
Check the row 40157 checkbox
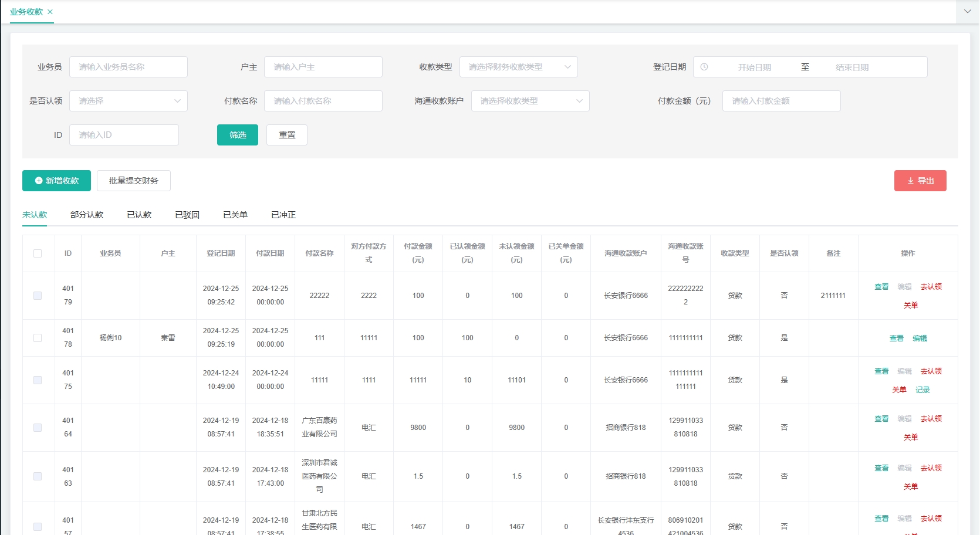pyautogui.click(x=38, y=527)
